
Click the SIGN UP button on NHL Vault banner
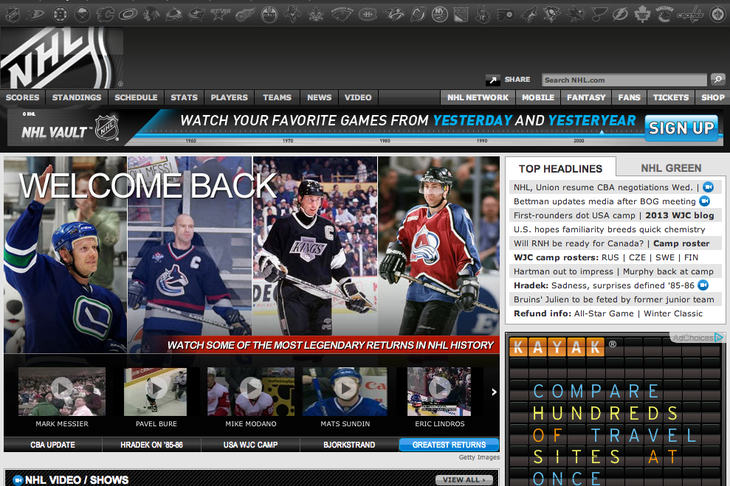(682, 128)
